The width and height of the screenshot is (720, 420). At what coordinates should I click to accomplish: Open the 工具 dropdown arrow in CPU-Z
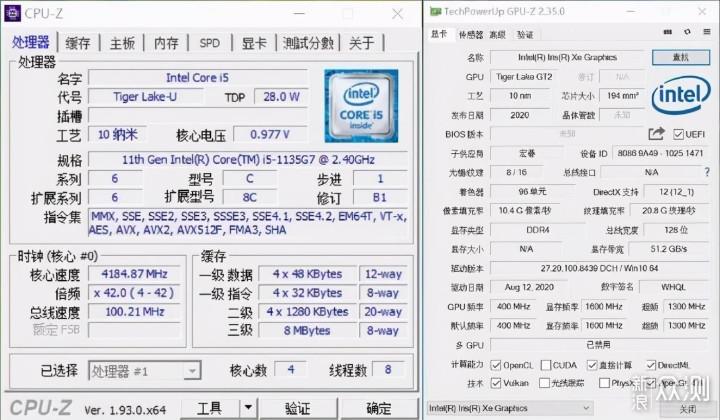pyautogui.click(x=248, y=408)
